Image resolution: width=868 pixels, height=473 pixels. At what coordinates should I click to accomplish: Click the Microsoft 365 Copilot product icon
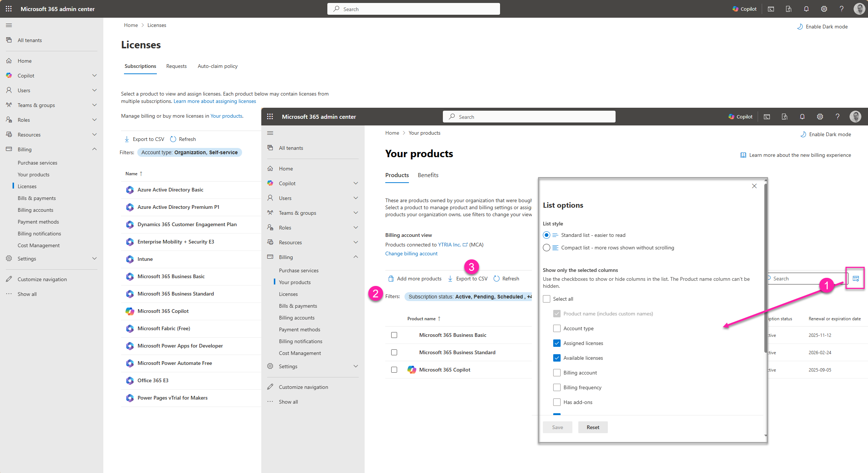(x=411, y=370)
